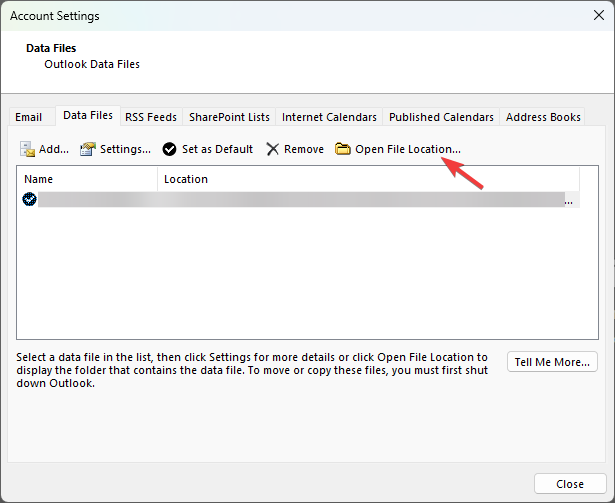
Task: Go to the SharePoint Lists tab
Action: tap(229, 117)
